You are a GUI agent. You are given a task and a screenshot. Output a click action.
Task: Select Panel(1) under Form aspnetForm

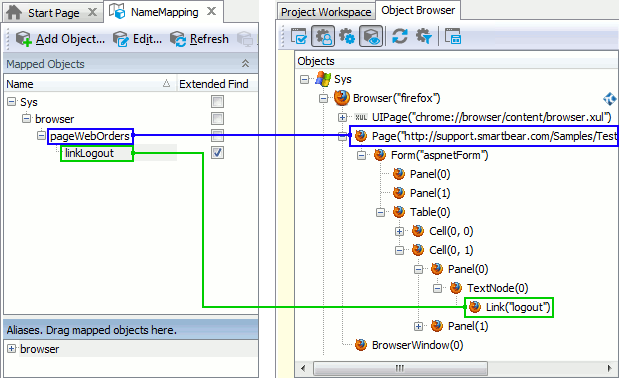coord(430,193)
